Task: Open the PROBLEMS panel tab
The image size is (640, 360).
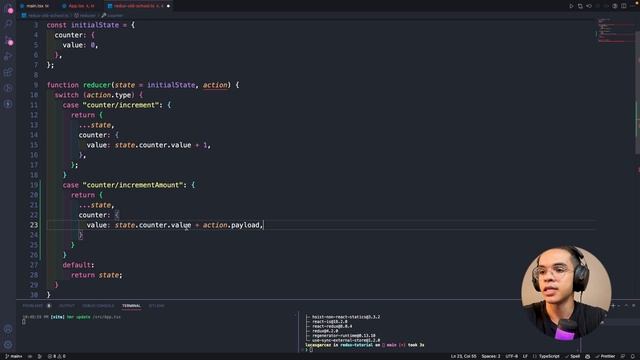Action: click(x=33, y=306)
